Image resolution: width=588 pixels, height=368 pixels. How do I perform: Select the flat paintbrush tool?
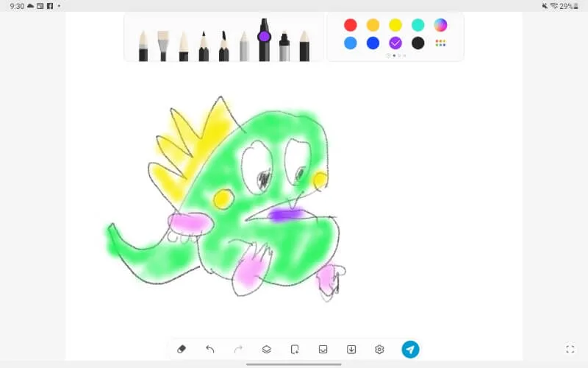tap(163, 46)
